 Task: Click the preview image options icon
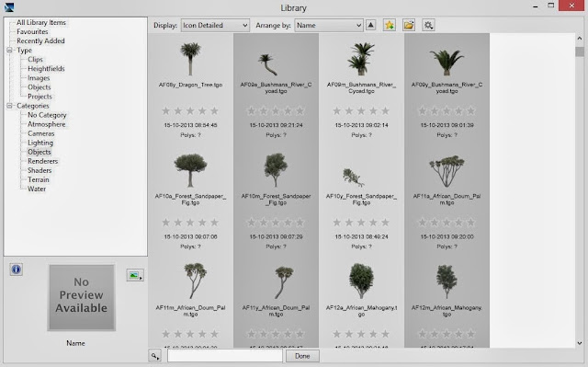coord(135,275)
